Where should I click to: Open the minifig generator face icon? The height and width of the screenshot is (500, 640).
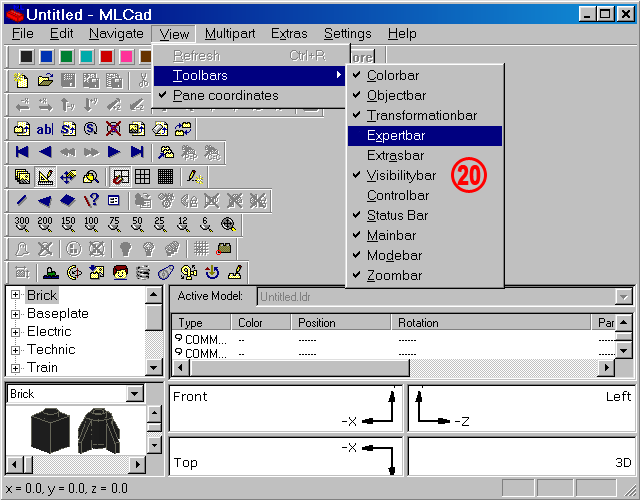[x=120, y=272]
